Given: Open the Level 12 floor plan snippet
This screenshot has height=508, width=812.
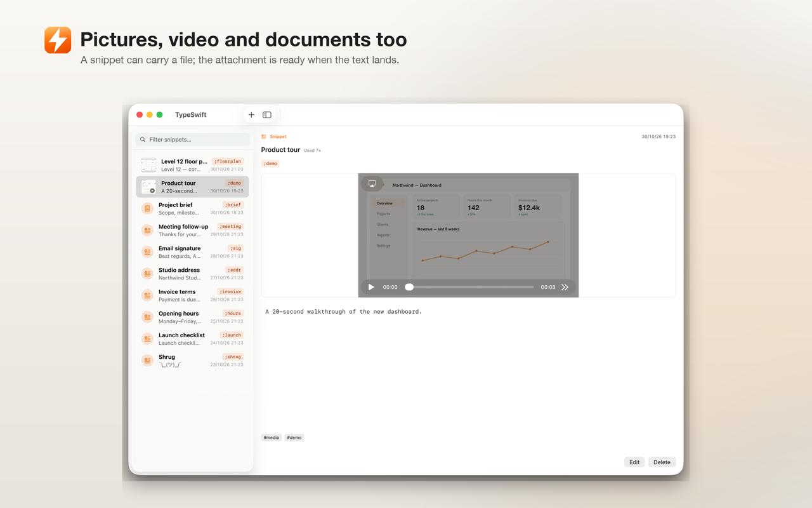Looking at the screenshot, I should [193, 165].
